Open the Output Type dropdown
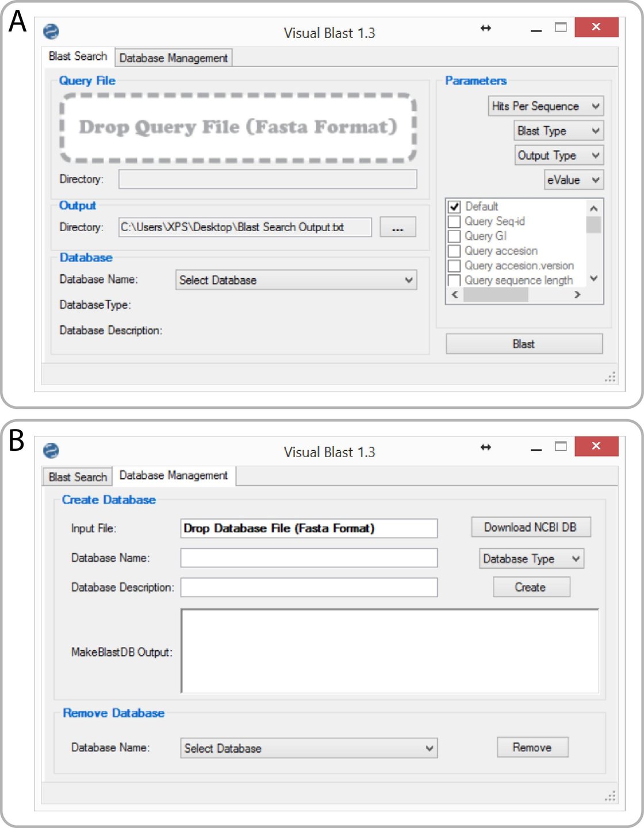 [559, 155]
